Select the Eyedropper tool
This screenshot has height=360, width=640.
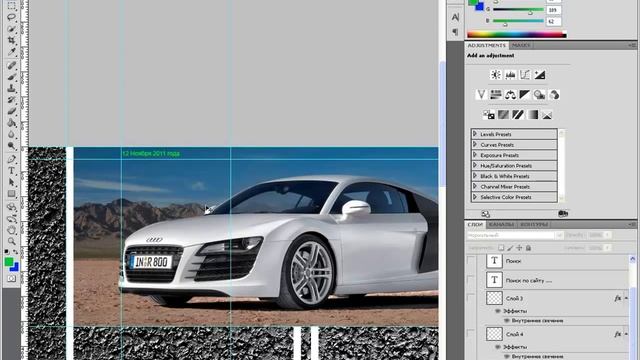11,52
